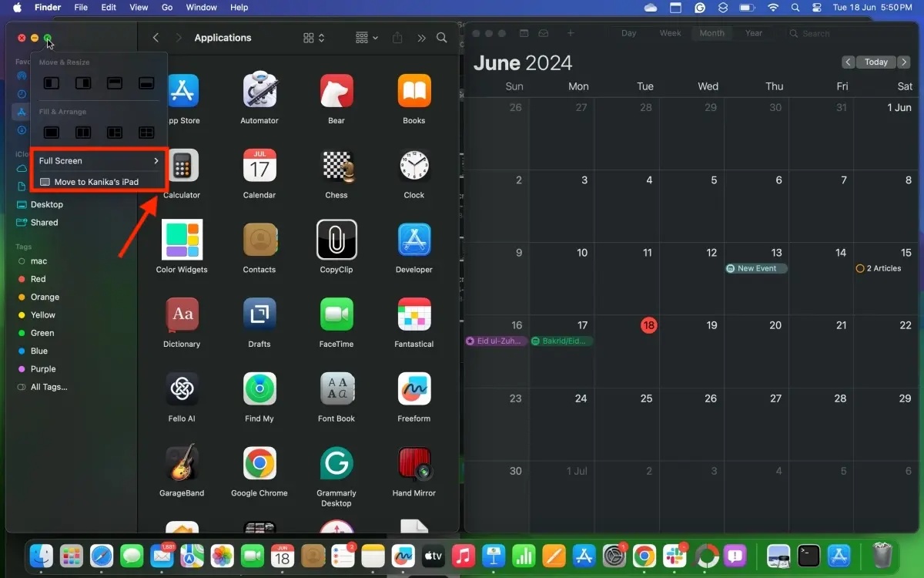
Task: Select the top-half Move & Resize layout
Action: [114, 82]
